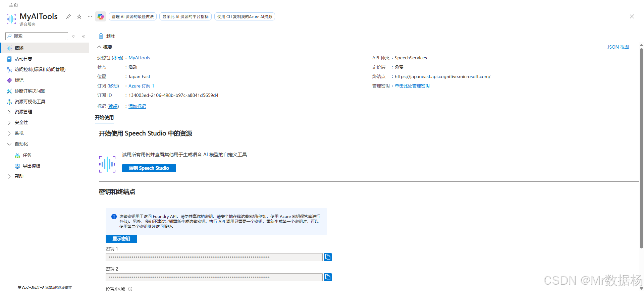644x291 pixels.
Task: Copy 密钥 2 to clipboard
Action: click(x=328, y=277)
